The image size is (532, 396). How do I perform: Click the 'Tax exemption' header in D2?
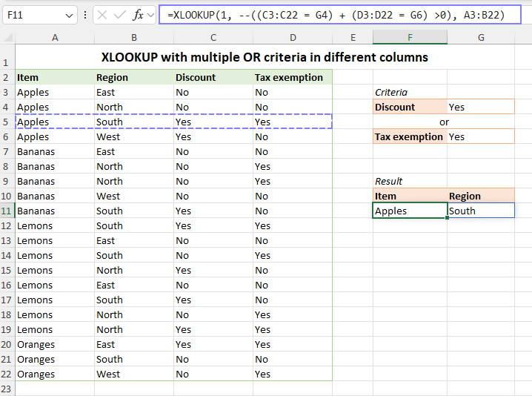coord(293,77)
